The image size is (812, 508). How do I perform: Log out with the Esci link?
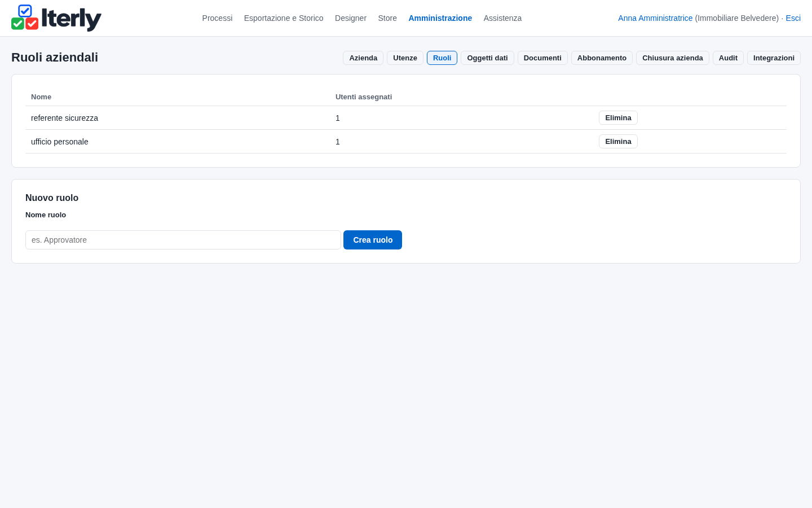[793, 18]
